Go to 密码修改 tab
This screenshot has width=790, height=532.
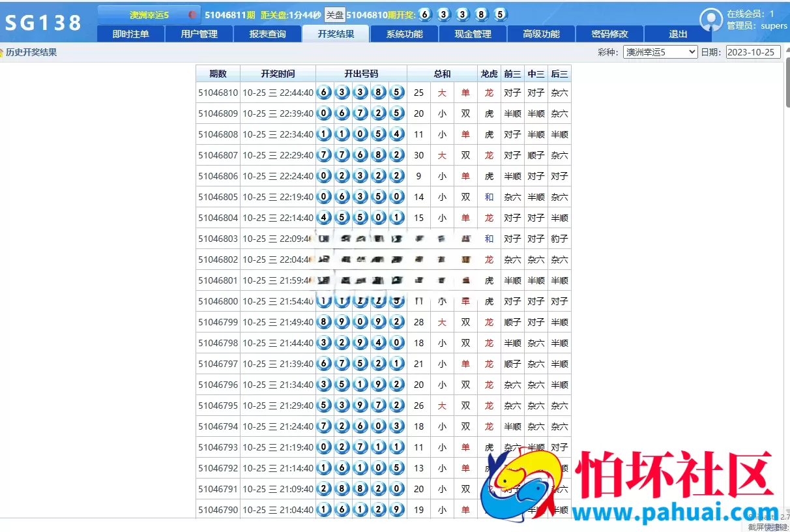[609, 34]
